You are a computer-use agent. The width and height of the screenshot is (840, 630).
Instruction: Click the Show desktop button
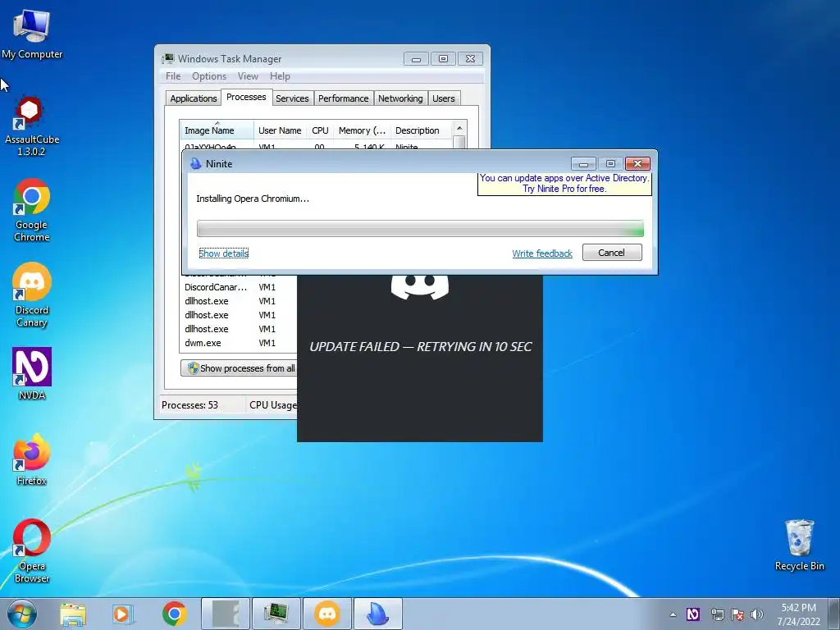pyautogui.click(x=834, y=614)
